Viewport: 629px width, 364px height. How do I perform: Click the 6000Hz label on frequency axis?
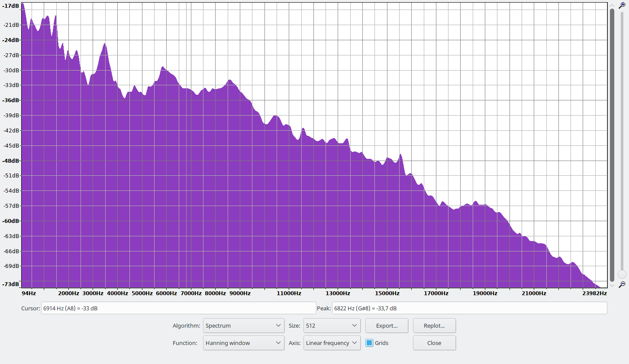tap(167, 293)
